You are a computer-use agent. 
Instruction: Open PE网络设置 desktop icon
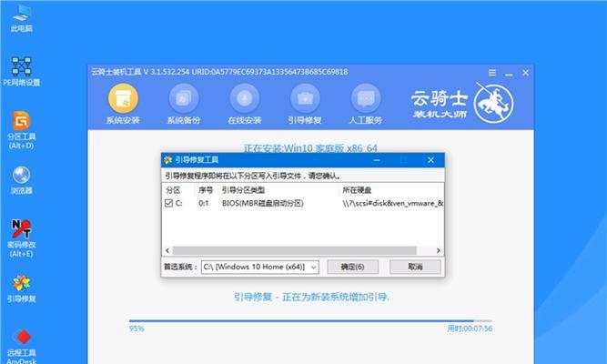[x=21, y=71]
